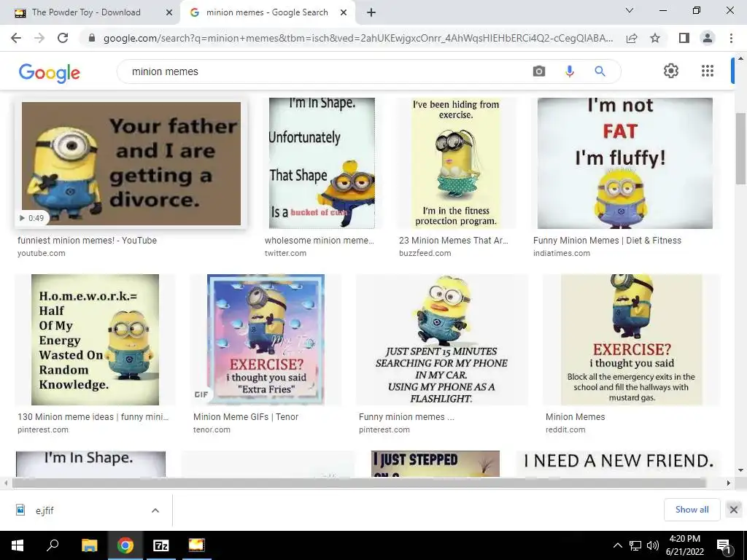Open the Chrome profile menu
Image resolution: width=747 pixels, height=560 pixels.
click(x=708, y=38)
